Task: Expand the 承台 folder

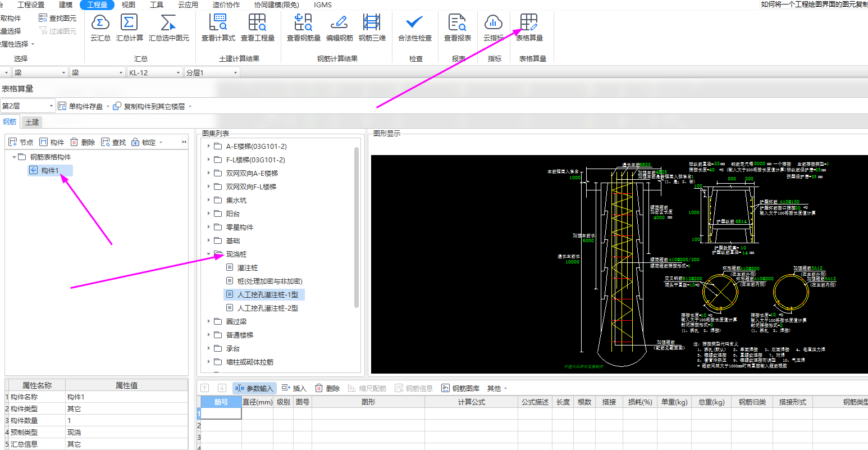Action: tap(209, 349)
